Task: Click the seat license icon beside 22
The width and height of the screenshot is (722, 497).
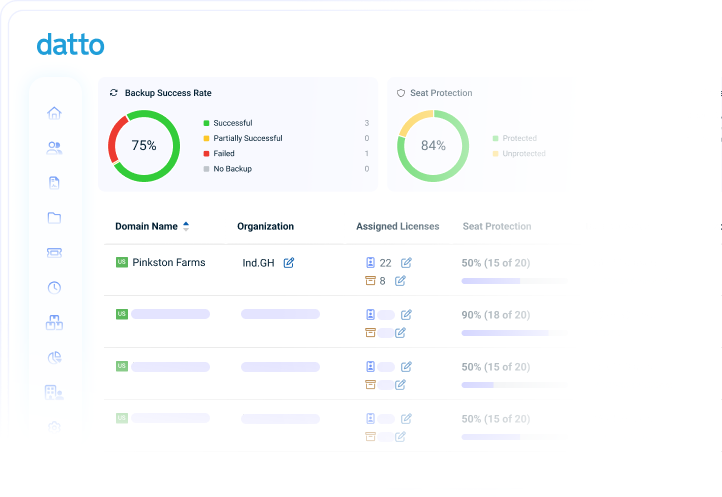Action: point(370,263)
